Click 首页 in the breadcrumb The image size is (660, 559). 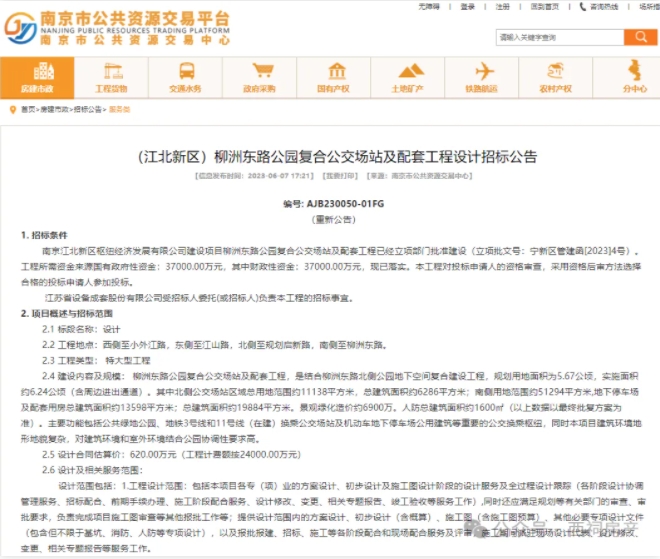[28, 108]
